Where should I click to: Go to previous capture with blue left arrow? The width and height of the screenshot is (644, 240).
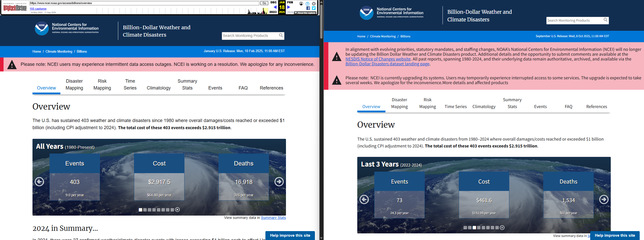pyautogui.click(x=275, y=7)
